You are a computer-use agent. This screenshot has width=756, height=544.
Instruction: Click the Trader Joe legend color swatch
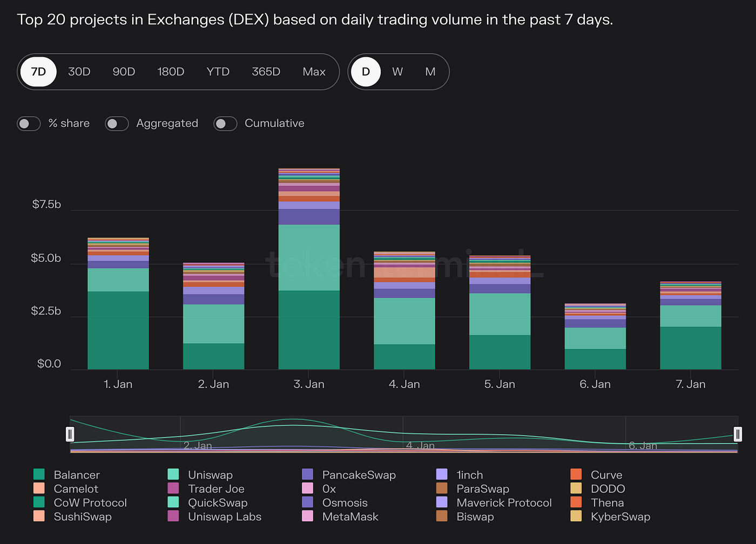173,488
